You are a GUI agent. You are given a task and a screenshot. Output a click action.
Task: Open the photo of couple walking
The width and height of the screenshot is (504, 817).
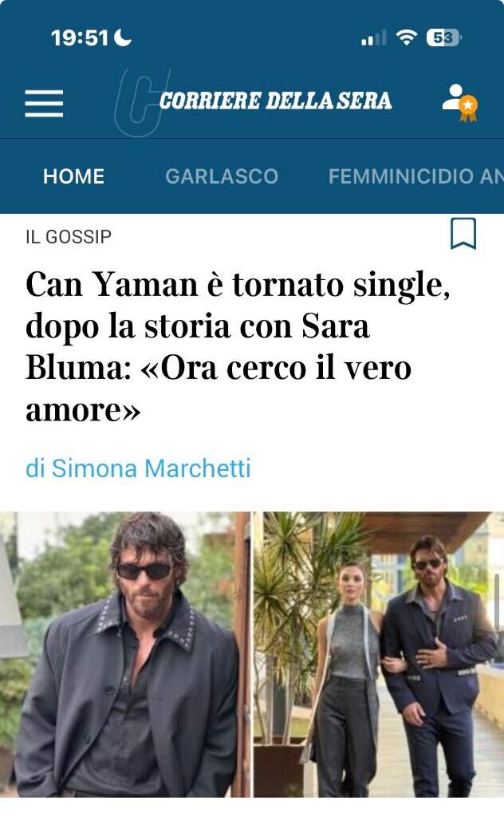(379, 654)
